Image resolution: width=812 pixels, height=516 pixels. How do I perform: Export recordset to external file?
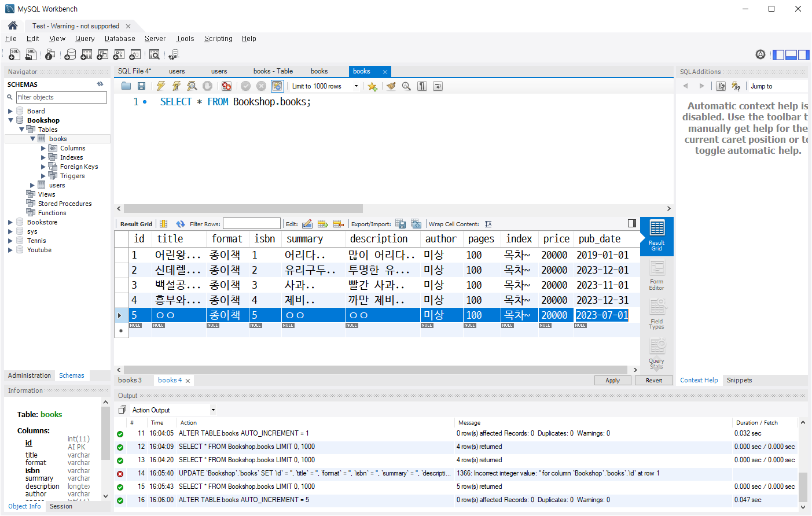pyautogui.click(x=401, y=224)
